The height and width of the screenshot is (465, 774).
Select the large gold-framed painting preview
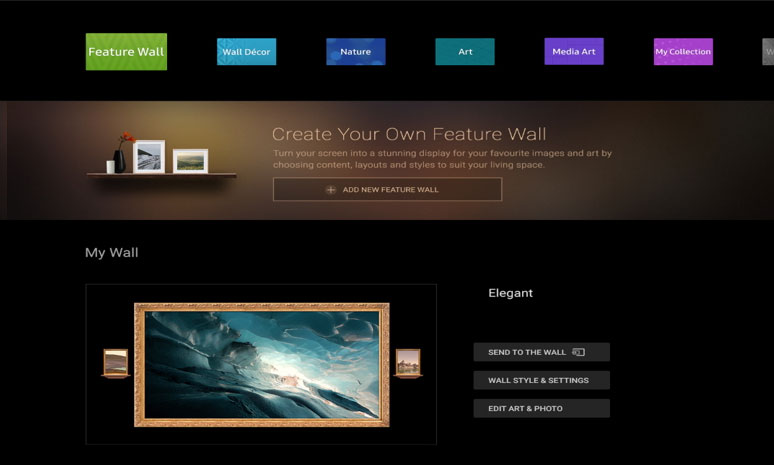pyautogui.click(x=261, y=364)
